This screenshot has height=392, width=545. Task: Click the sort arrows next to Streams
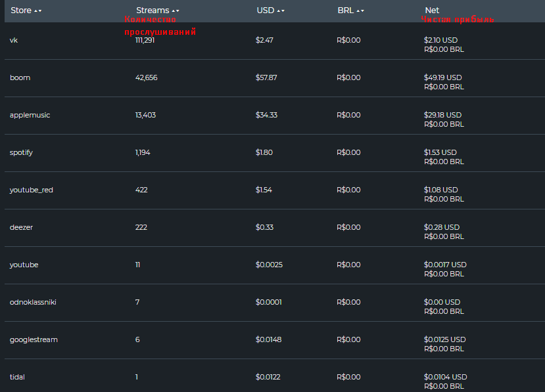pyautogui.click(x=176, y=11)
